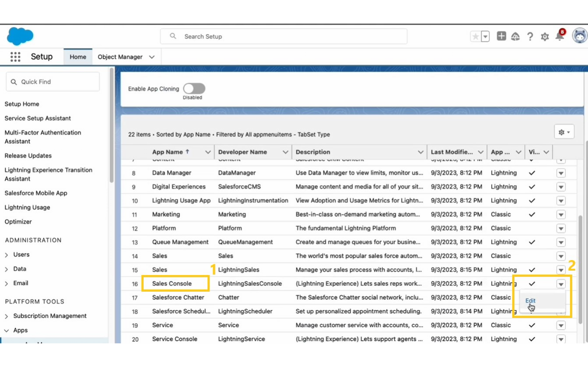
Task: Open Lightning Usage sidebar item
Action: (x=27, y=208)
